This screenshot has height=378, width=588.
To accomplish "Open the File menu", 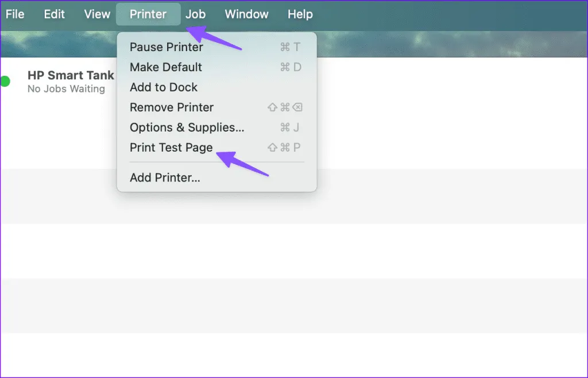I will pyautogui.click(x=15, y=14).
